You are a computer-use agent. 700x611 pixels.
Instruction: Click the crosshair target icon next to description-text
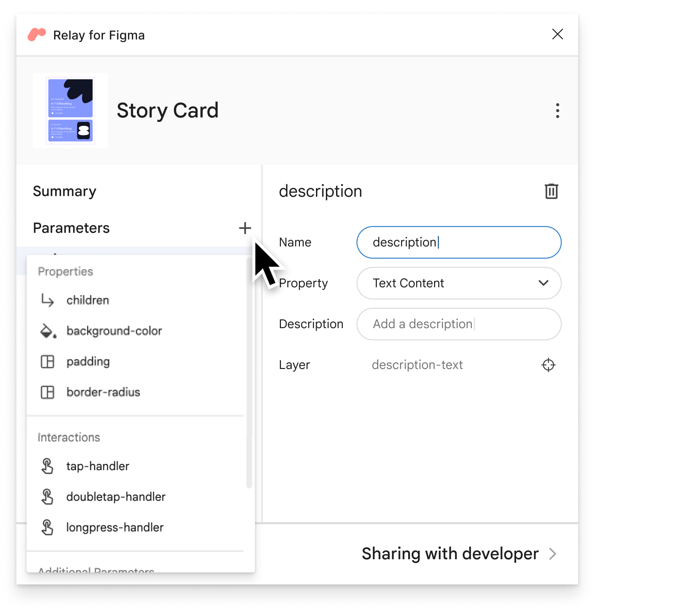[x=548, y=364]
